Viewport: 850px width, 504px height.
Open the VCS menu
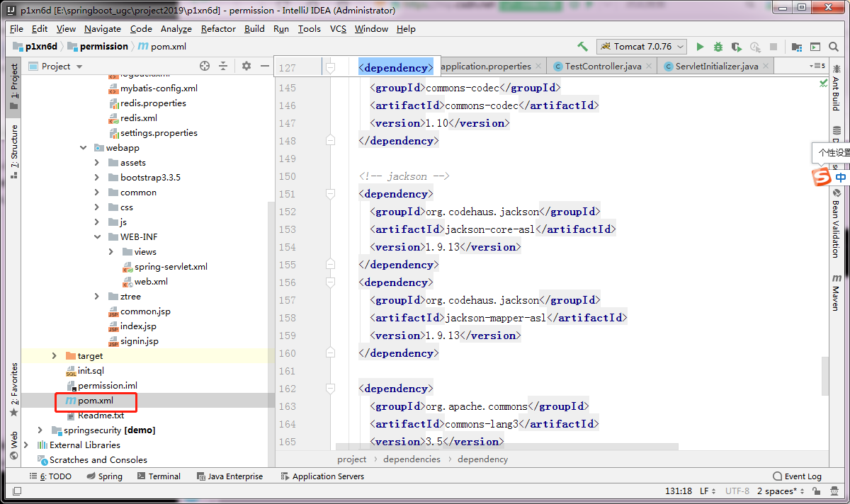[x=338, y=29]
